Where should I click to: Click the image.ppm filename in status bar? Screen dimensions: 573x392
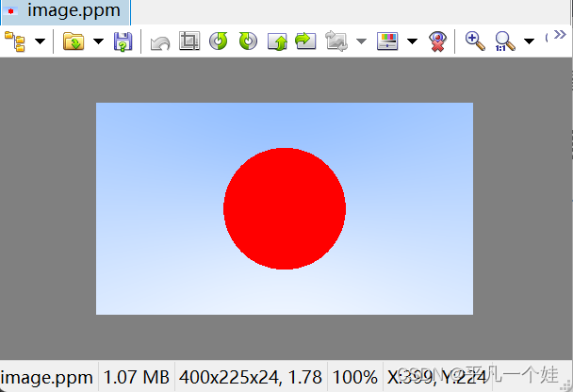coord(47,377)
